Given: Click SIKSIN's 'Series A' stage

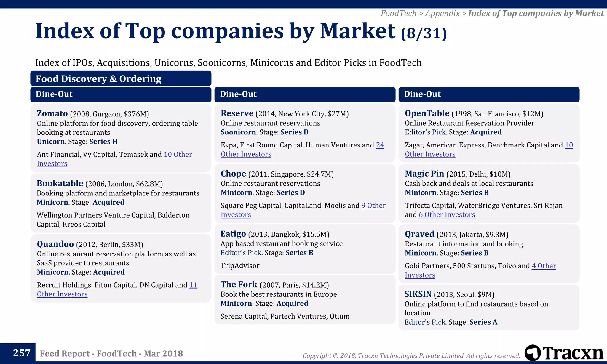Looking at the screenshot, I should [x=483, y=322].
